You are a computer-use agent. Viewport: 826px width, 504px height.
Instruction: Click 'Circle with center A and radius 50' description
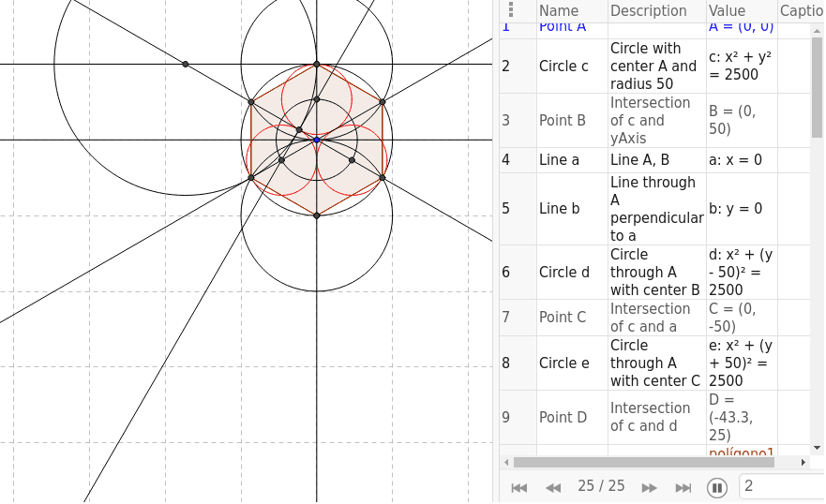[657, 67]
